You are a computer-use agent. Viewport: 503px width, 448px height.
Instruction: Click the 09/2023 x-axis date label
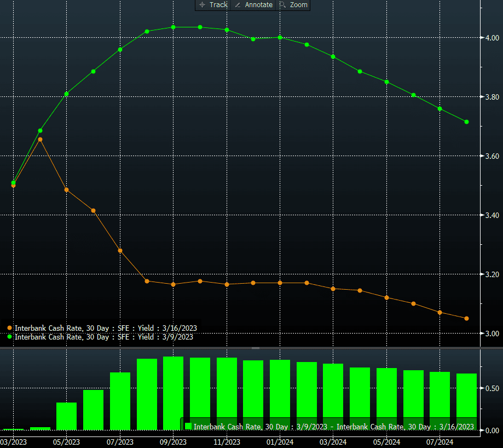tap(173, 441)
